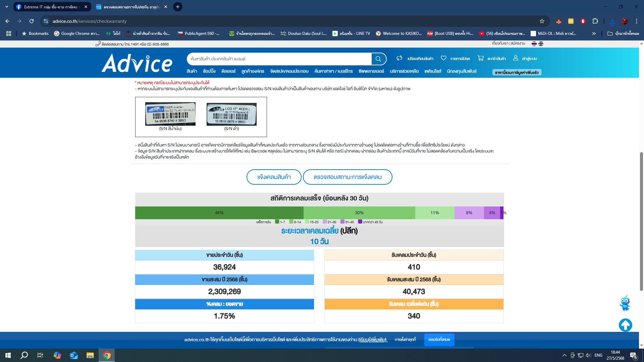
Task: Click the compare products icon
Action: pyautogui.click(x=399, y=58)
